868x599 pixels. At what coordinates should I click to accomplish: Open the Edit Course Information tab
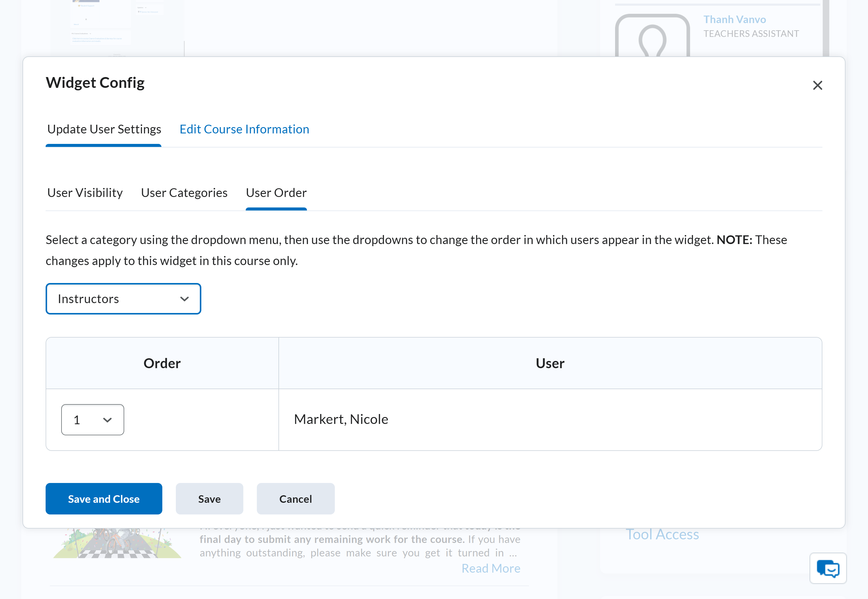pyautogui.click(x=244, y=130)
